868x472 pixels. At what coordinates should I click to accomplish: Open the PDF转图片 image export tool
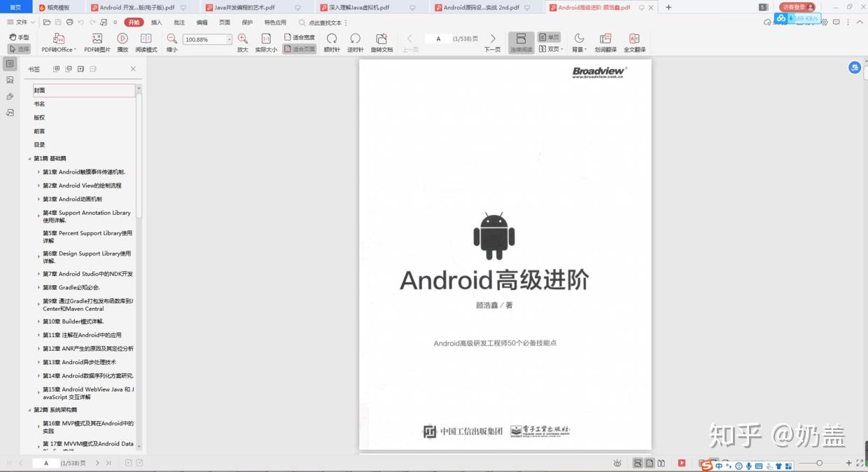click(x=97, y=42)
